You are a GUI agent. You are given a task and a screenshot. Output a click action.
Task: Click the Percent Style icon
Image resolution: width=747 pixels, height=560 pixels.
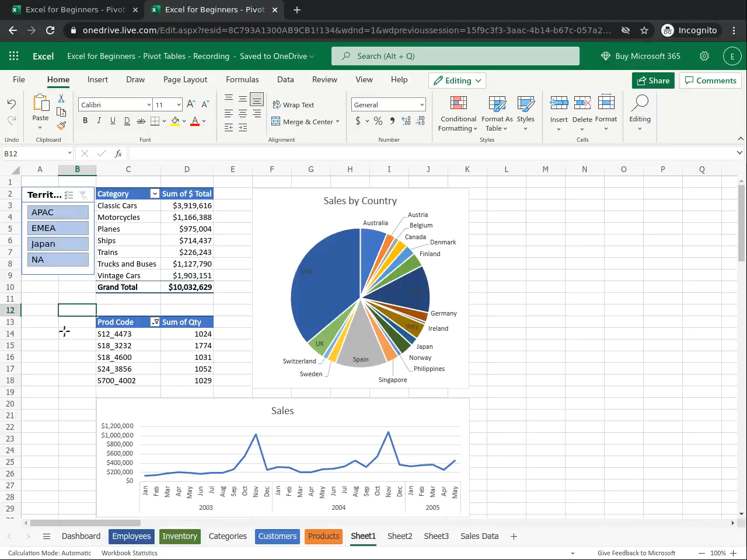[378, 121]
